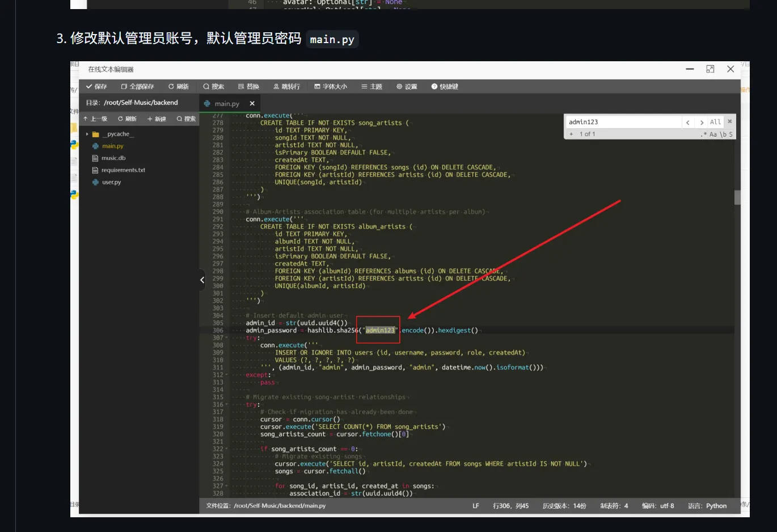Refresh the file list with sidebar 刷新
Screen dimensions: 777x532
127,119
